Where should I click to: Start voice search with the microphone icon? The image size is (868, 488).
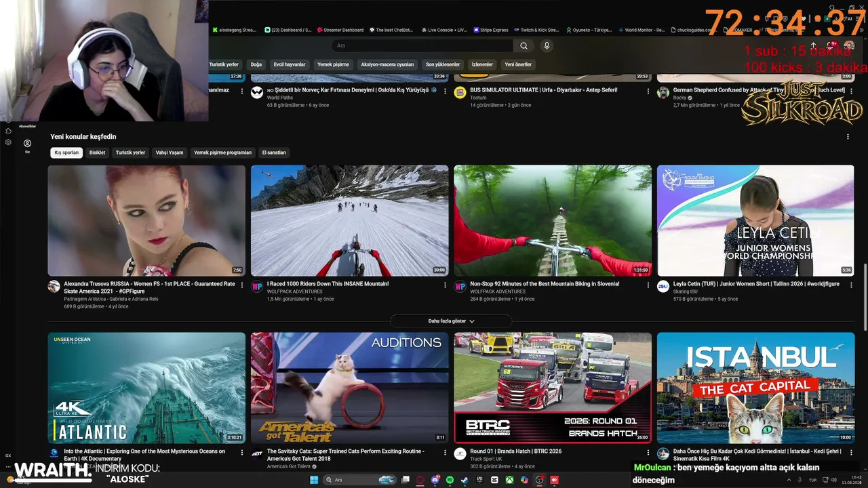click(x=547, y=45)
